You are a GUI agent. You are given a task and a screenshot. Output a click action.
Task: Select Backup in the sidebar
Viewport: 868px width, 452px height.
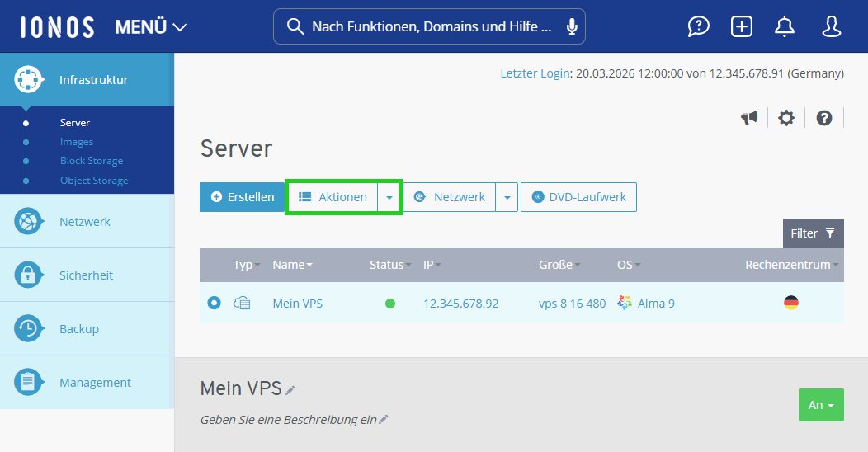87,328
